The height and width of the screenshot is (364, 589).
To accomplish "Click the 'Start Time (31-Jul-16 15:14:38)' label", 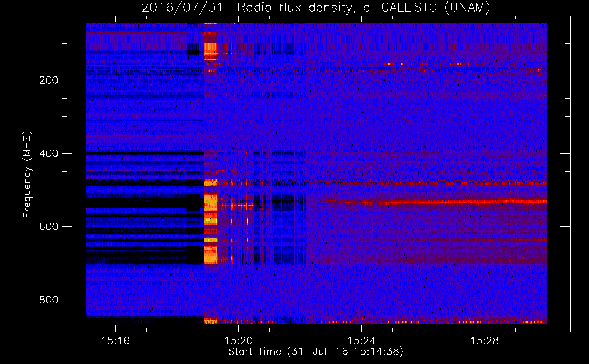I will [316, 352].
